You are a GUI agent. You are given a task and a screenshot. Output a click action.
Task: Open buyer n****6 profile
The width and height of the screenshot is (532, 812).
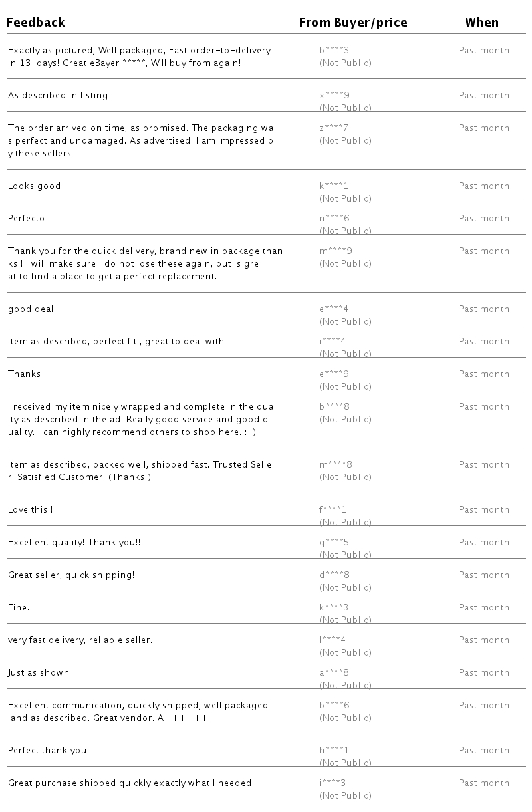334,218
